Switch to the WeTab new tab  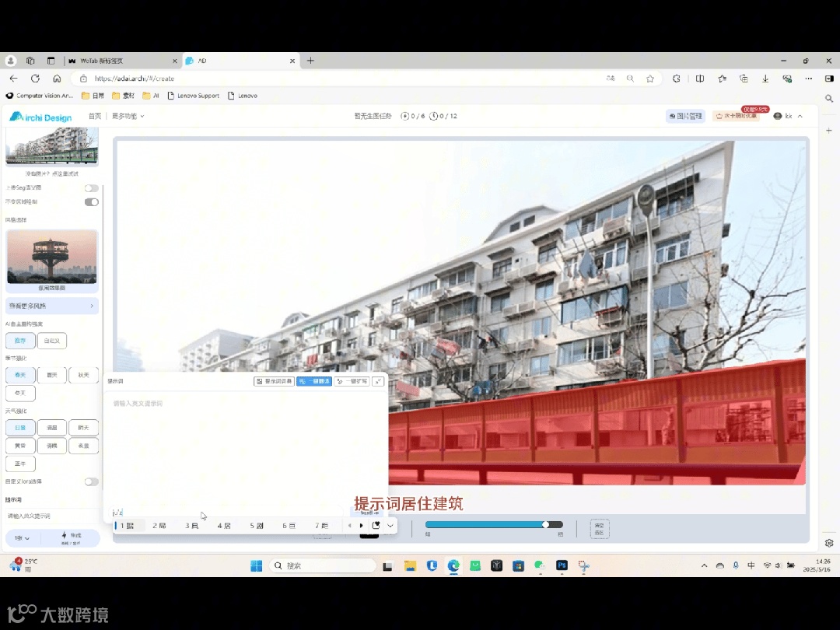122,61
